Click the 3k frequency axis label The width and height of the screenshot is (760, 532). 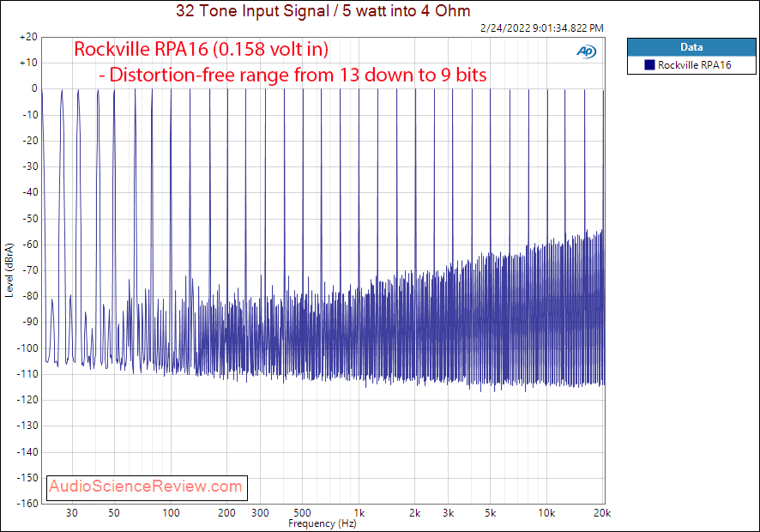[449, 513]
